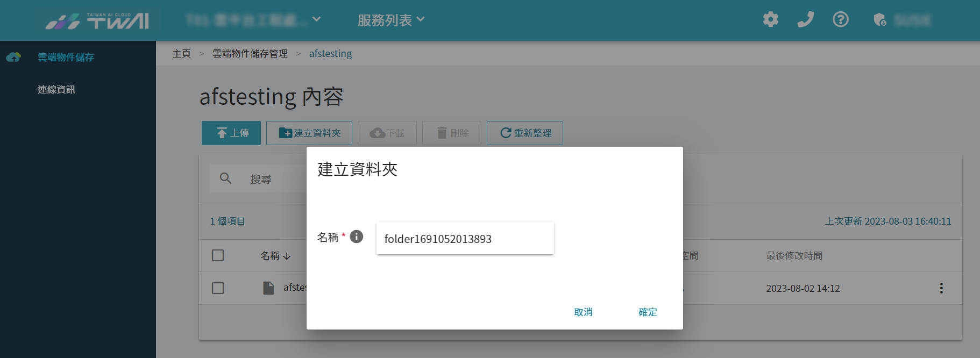980x358 pixels.
Task: Select 連線資訊 in the sidebar
Action: (56, 89)
